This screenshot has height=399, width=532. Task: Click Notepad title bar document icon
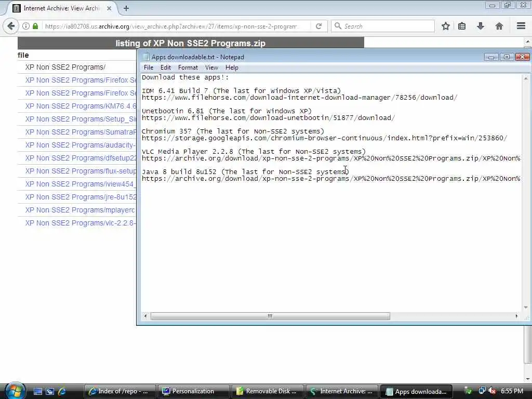(145, 57)
